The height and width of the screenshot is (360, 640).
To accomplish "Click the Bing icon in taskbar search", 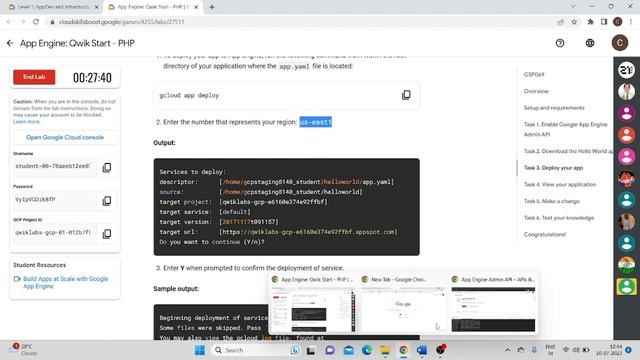I will point(295,350).
